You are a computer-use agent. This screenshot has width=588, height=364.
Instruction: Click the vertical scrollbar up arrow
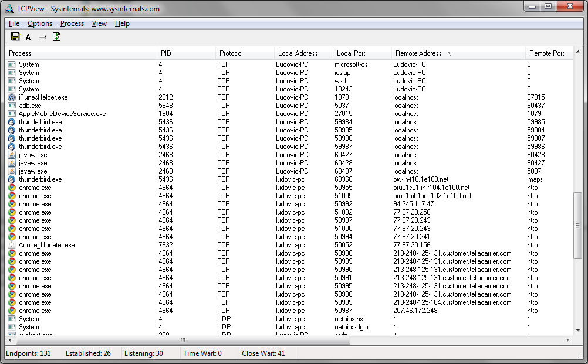click(x=578, y=52)
